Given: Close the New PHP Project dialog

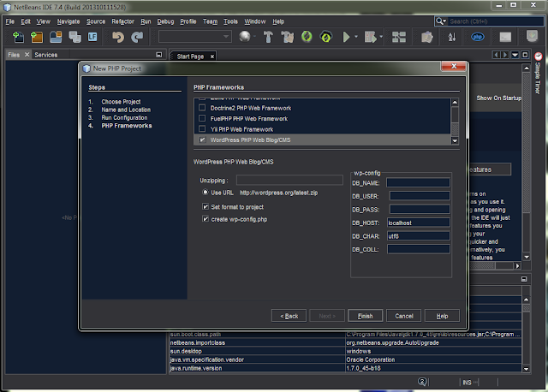Looking at the screenshot, I should 454,66.
